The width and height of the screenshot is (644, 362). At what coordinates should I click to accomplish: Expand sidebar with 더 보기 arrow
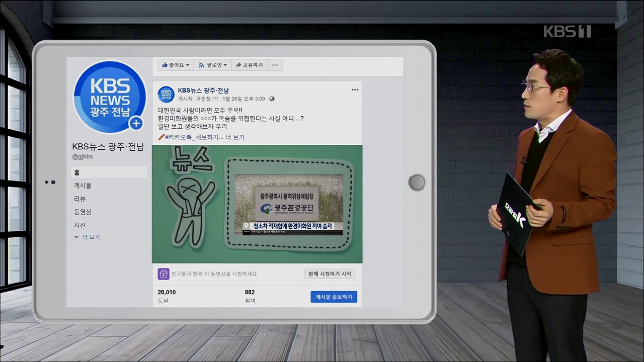tap(87, 237)
